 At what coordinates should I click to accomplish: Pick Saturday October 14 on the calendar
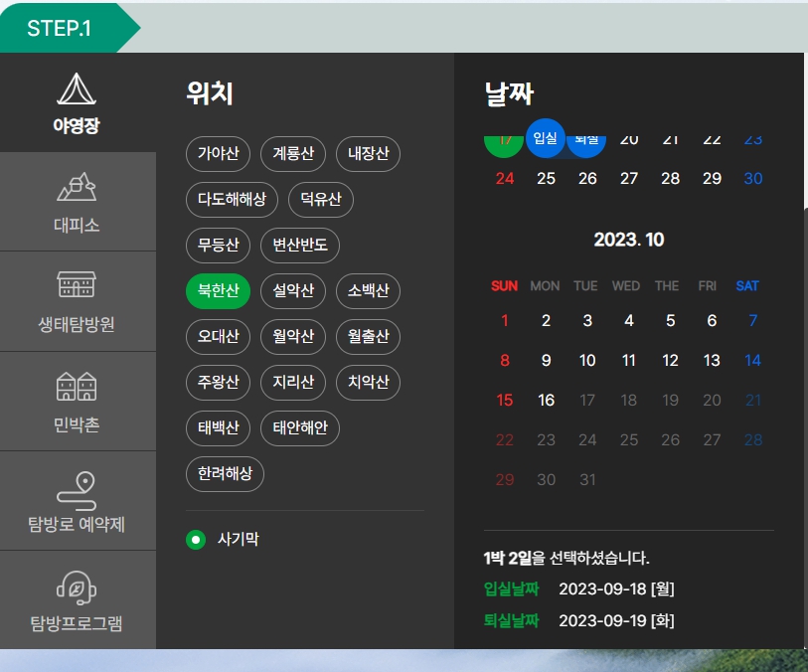[753, 360]
